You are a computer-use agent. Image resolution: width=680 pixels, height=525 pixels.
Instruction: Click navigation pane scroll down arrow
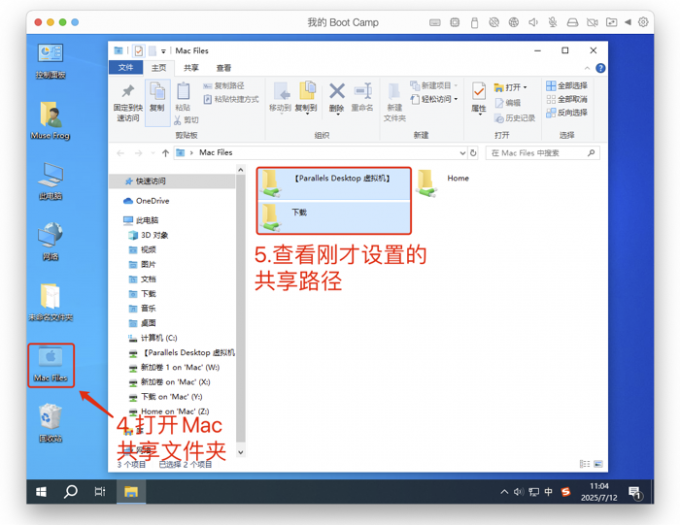241,453
